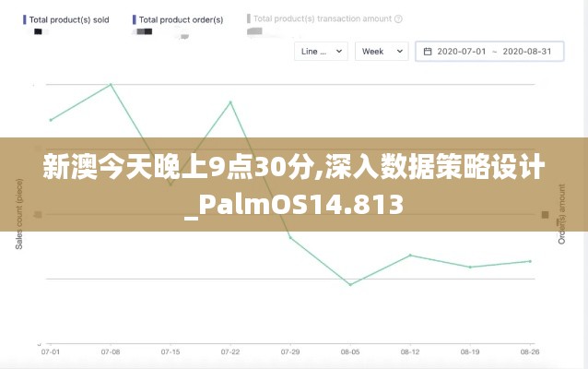
Task: Click the 08-12 data point
Action: [410, 256]
